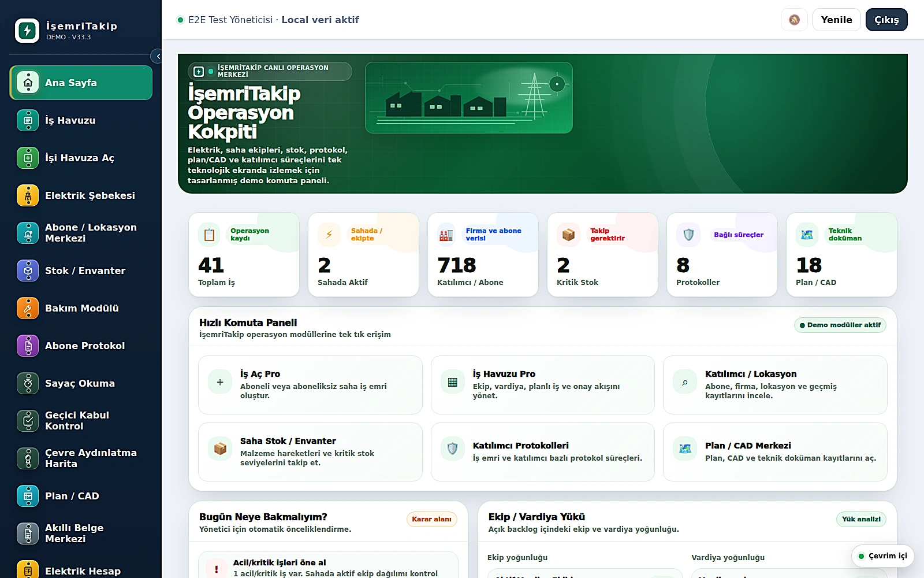The height and width of the screenshot is (578, 924).
Task: Open the Ana Sayfa home icon
Action: pyautogui.click(x=28, y=83)
